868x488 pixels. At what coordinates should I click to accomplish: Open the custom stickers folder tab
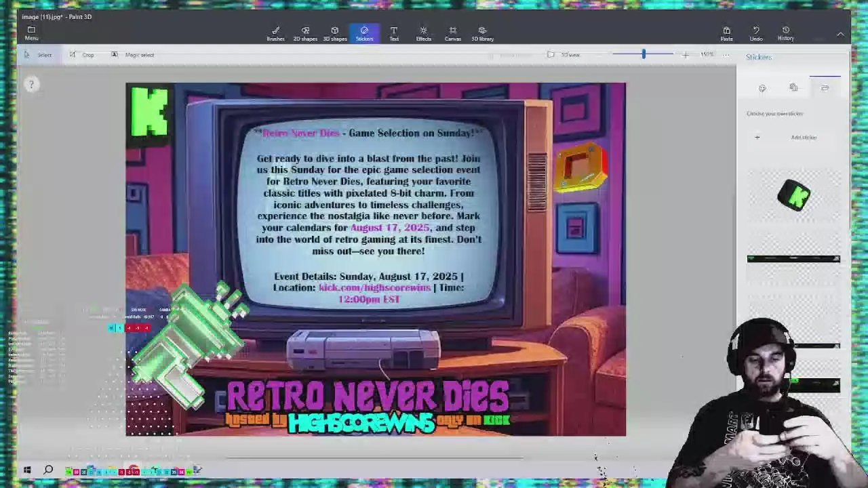[x=825, y=88]
